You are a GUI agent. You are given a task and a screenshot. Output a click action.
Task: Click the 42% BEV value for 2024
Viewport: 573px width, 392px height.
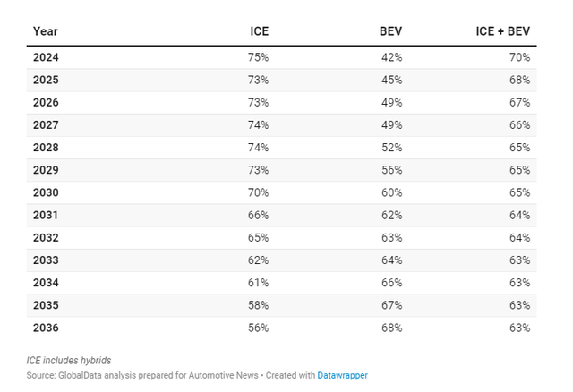(x=392, y=57)
